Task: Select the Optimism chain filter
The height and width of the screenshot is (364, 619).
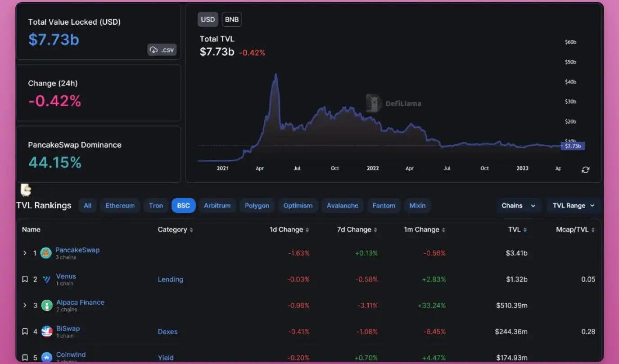Action: point(298,206)
